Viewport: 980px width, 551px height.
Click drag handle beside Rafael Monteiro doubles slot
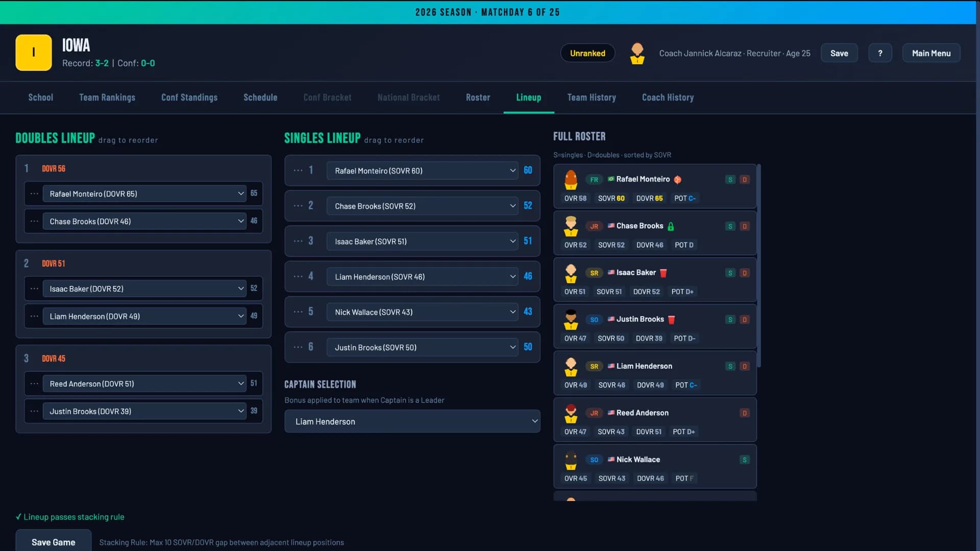click(x=34, y=194)
